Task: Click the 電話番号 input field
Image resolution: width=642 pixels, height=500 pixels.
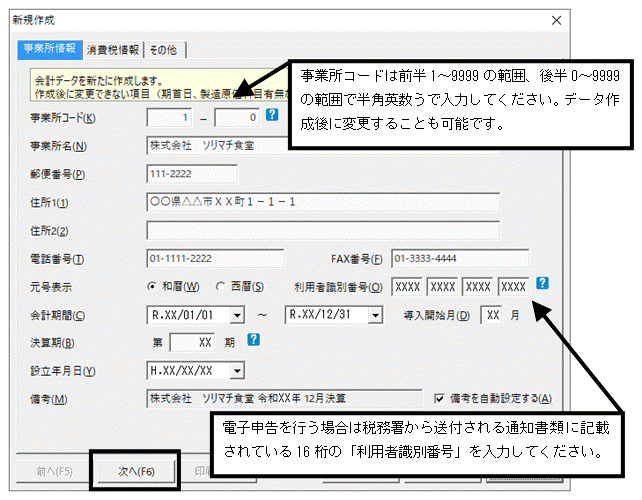Action: [215, 258]
